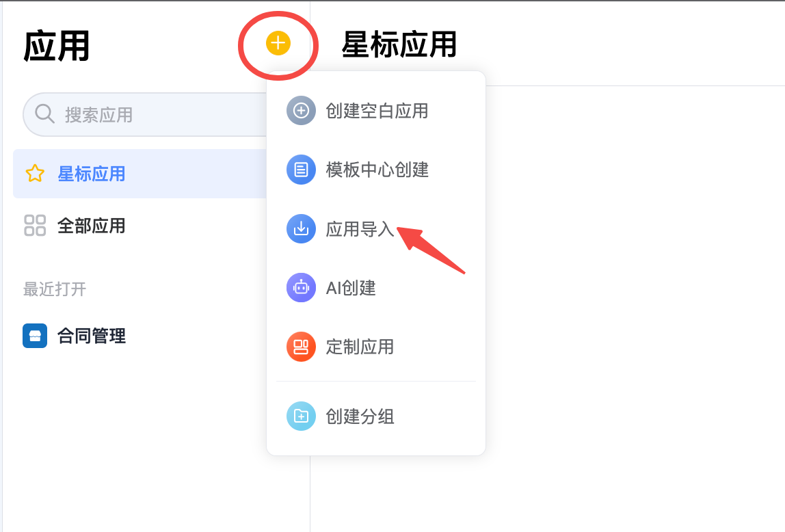Click the 创建分组 folder icon
The width and height of the screenshot is (785, 532).
(x=301, y=416)
